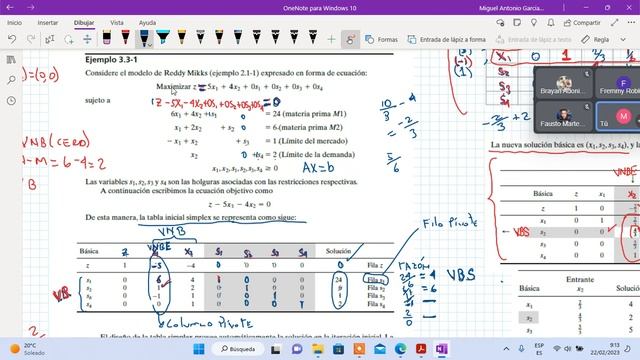Enter full screen mode with diagonal arrows
This screenshot has width=640, height=360.
coord(614,23)
